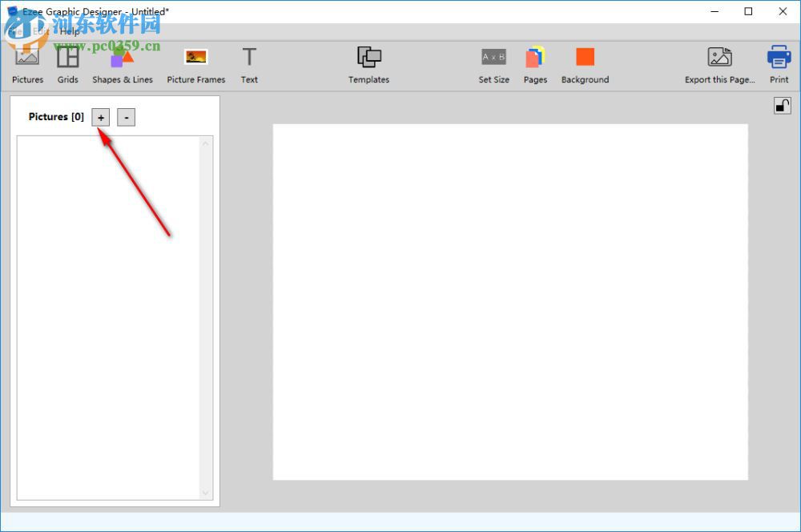Open the Edit menu

click(x=40, y=31)
